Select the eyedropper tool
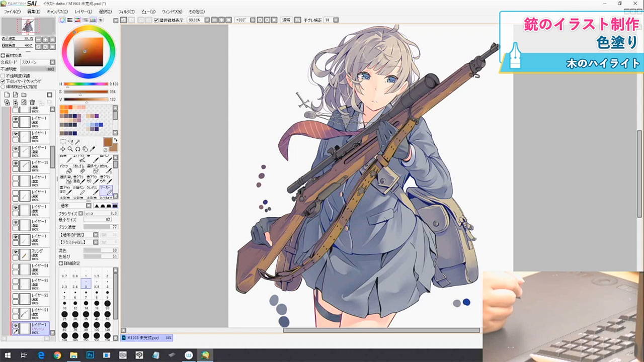Image resolution: width=644 pixels, height=362 pixels. (x=93, y=149)
